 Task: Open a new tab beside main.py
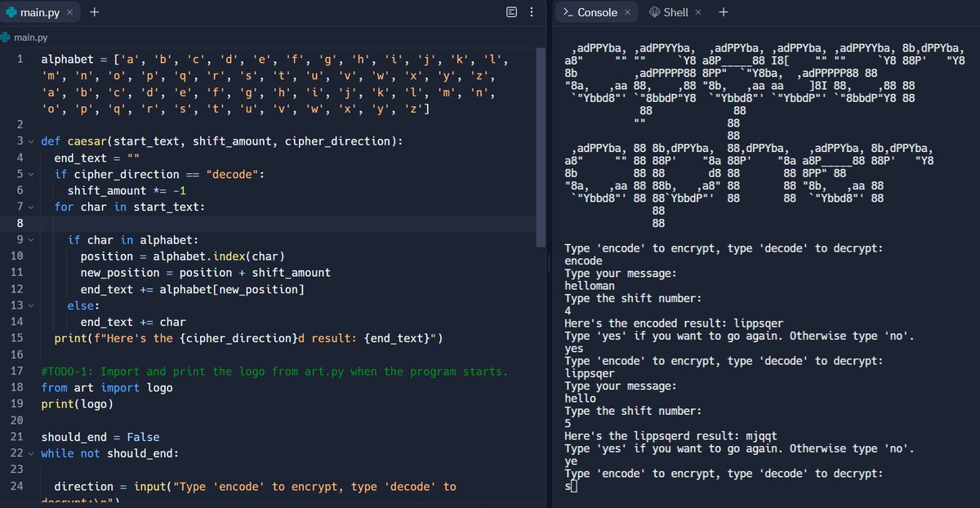coord(94,12)
